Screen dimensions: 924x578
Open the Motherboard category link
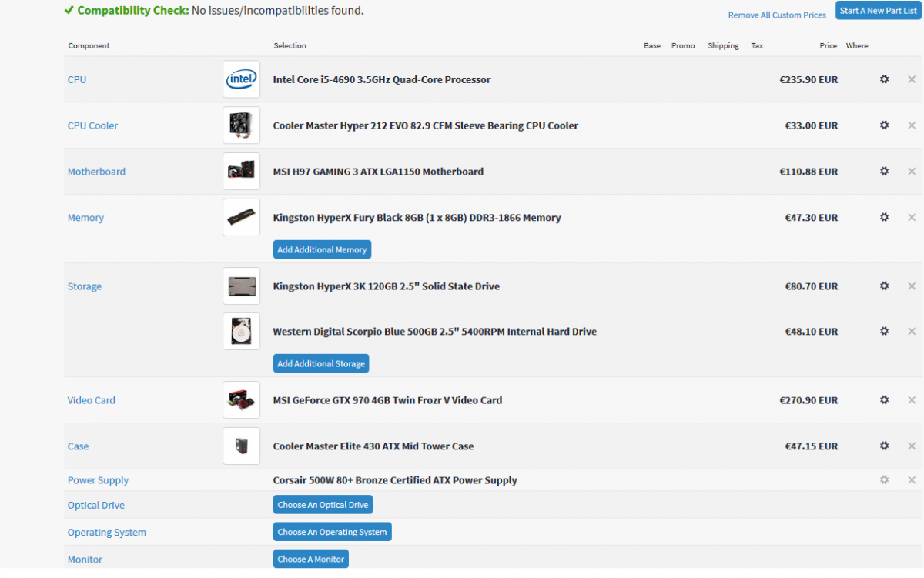coord(96,172)
